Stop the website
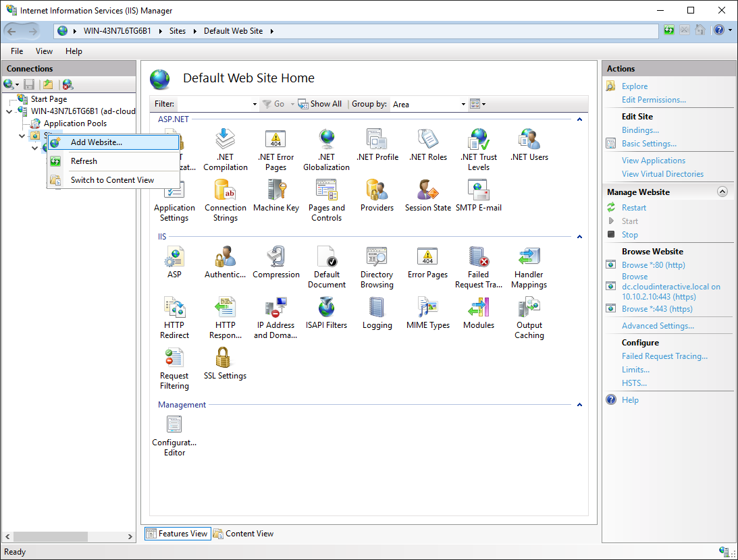This screenshot has height=560, width=738. pyautogui.click(x=629, y=235)
